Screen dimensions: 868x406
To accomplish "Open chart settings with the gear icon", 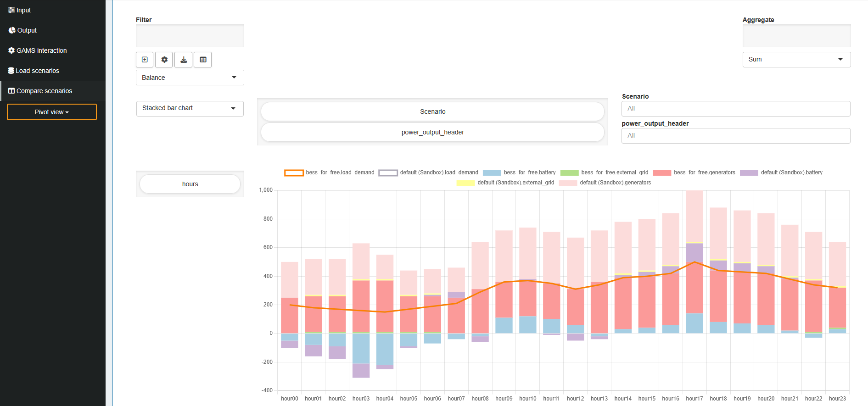I will tap(164, 60).
